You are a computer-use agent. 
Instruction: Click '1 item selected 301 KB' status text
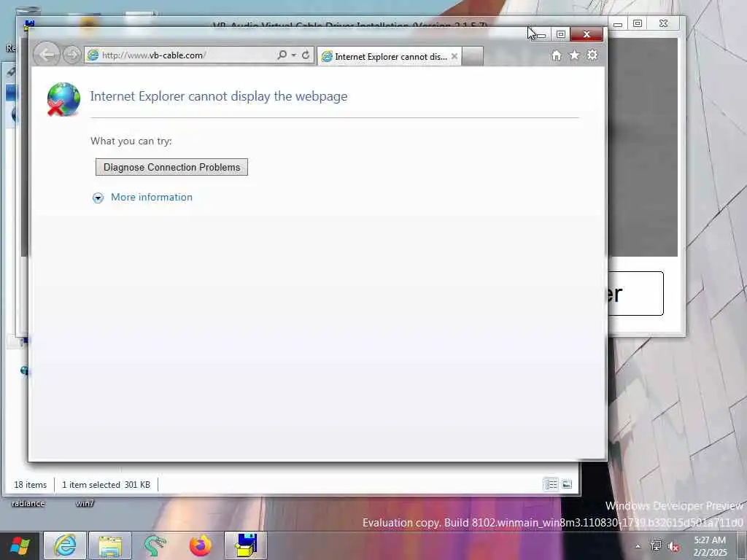pyautogui.click(x=106, y=485)
